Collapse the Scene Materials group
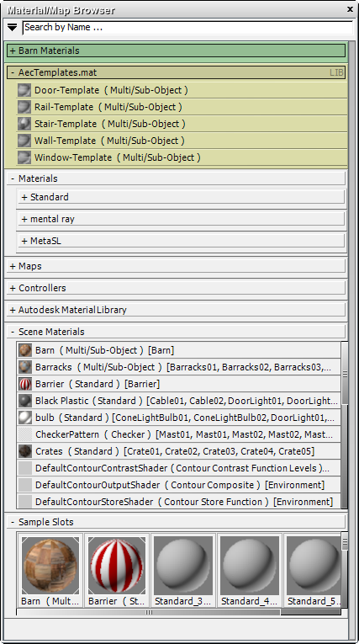 pos(176,332)
